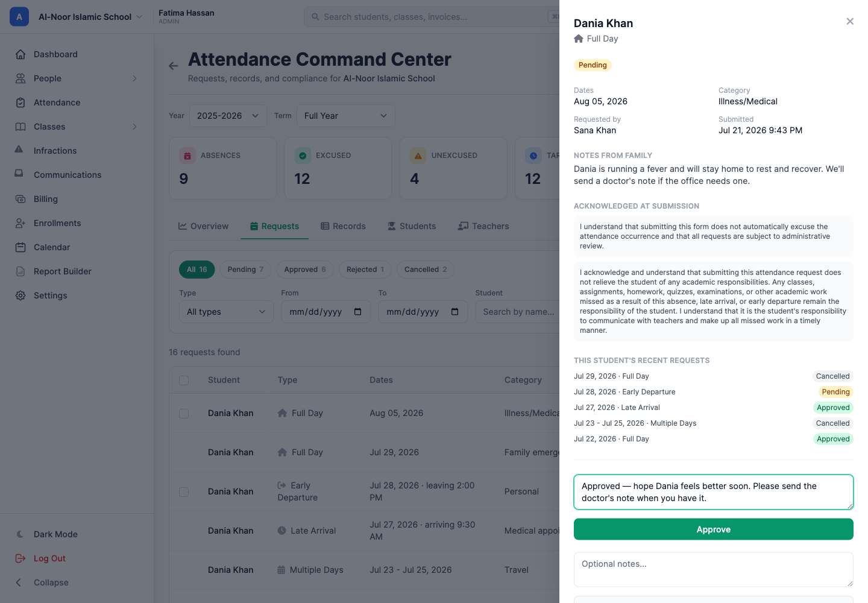Switch to the Requests tab
The image size is (868, 603).
[274, 226]
